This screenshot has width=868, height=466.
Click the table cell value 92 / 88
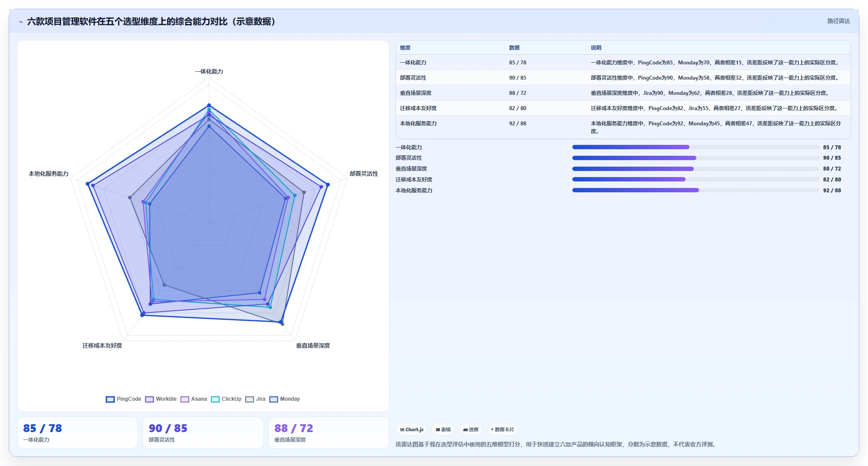[x=517, y=124]
